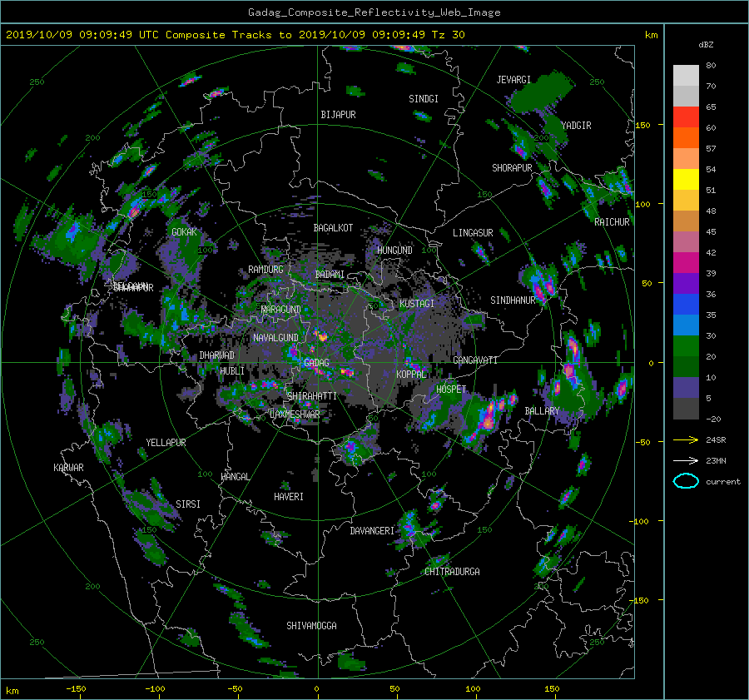
Task: Click the LAXMESHWAR city label
Action: tap(295, 415)
